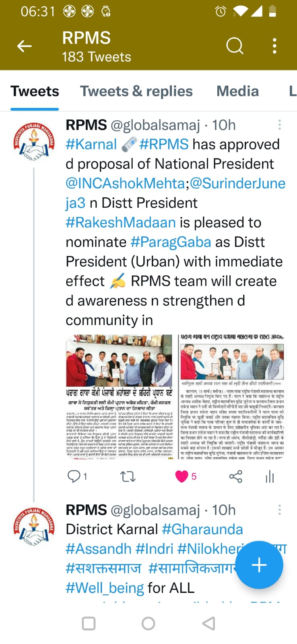Open options menu for second tweet

280,510
